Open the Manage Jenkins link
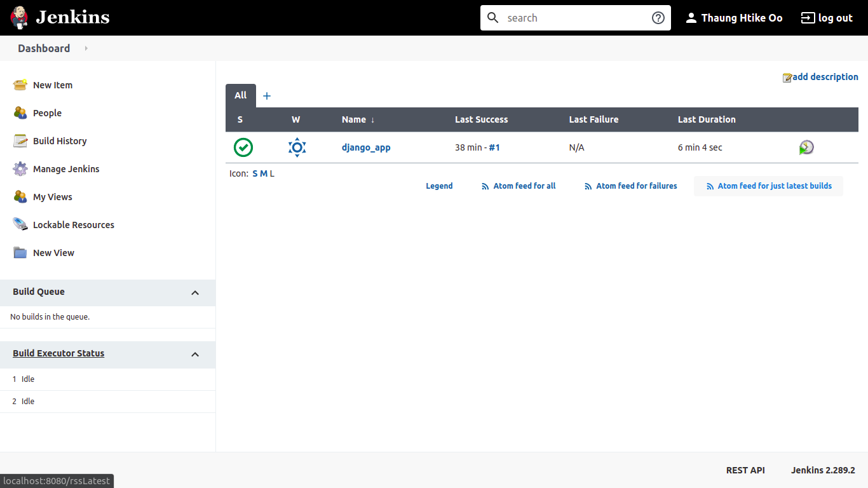The width and height of the screenshot is (868, 488). [66, 169]
